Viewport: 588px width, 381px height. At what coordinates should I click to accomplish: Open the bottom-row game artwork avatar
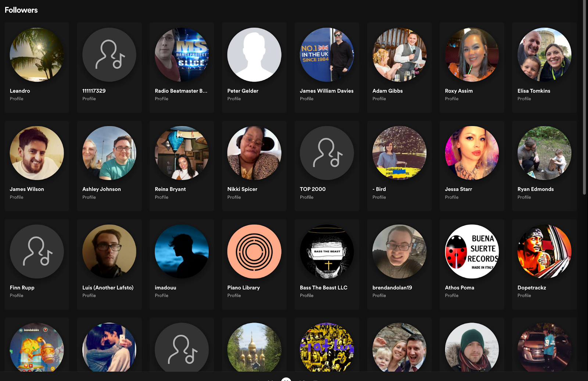pyautogui.click(x=37, y=347)
